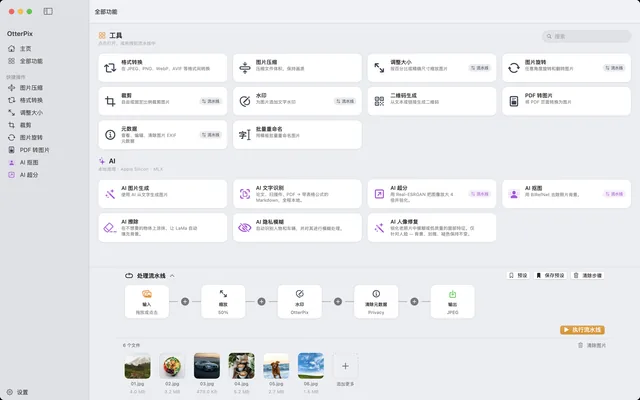Open the AI 图片生成 card's wand icon
This screenshot has width=640, height=400.
click(x=110, y=194)
